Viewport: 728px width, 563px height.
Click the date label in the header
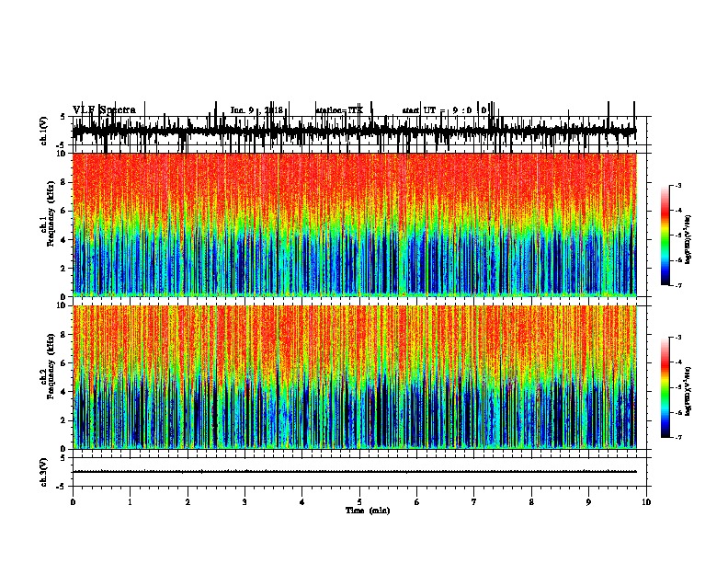point(256,110)
